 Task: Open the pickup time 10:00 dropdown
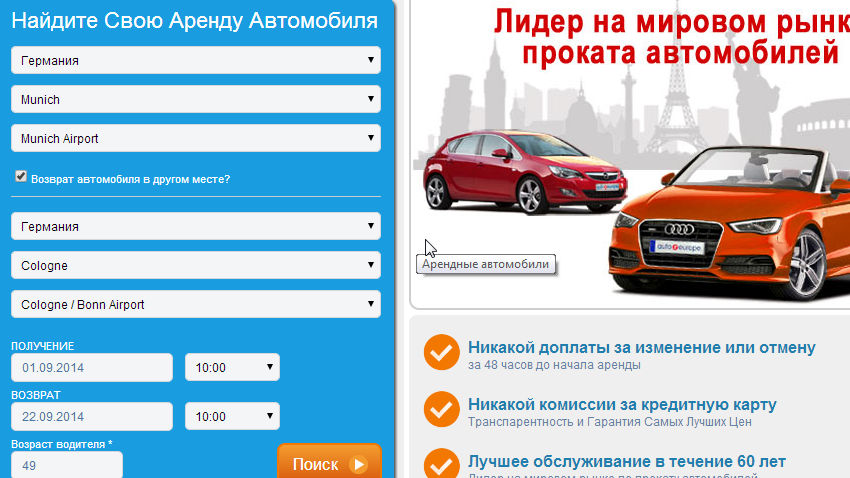pos(232,367)
